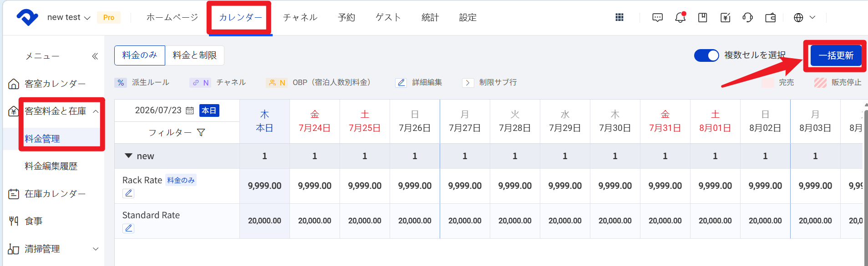This screenshot has width=868, height=266.
Task: Click the filter funnel icon
Action: coord(201,132)
